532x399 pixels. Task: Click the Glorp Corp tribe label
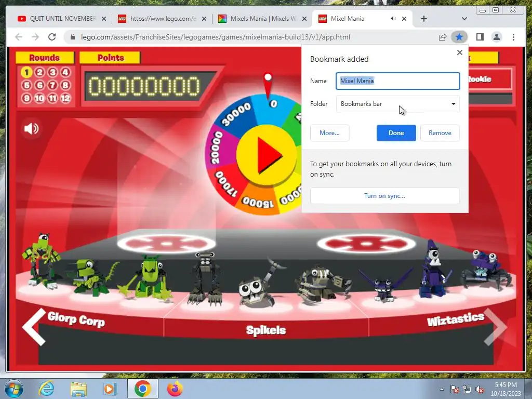tap(76, 320)
